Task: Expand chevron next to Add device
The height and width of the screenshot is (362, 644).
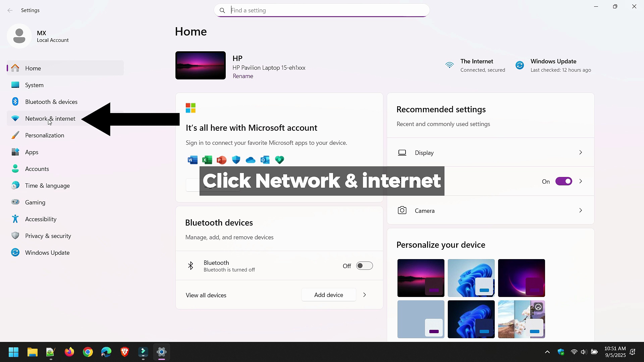Action: click(365, 295)
